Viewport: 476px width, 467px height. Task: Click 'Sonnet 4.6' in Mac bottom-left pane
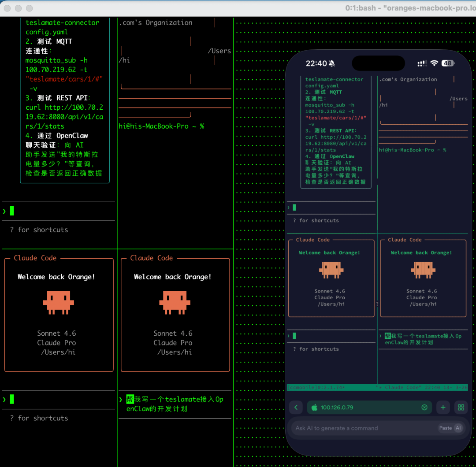pos(56,333)
